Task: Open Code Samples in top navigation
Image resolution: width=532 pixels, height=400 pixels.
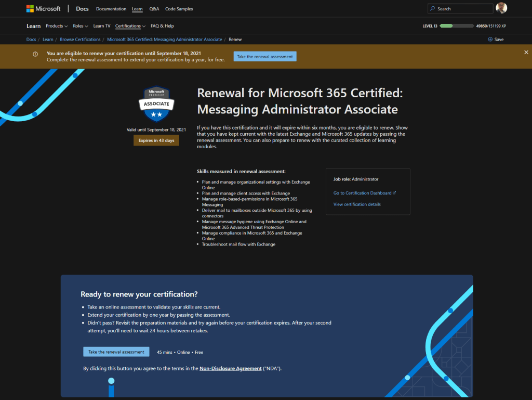Action: coord(178,9)
